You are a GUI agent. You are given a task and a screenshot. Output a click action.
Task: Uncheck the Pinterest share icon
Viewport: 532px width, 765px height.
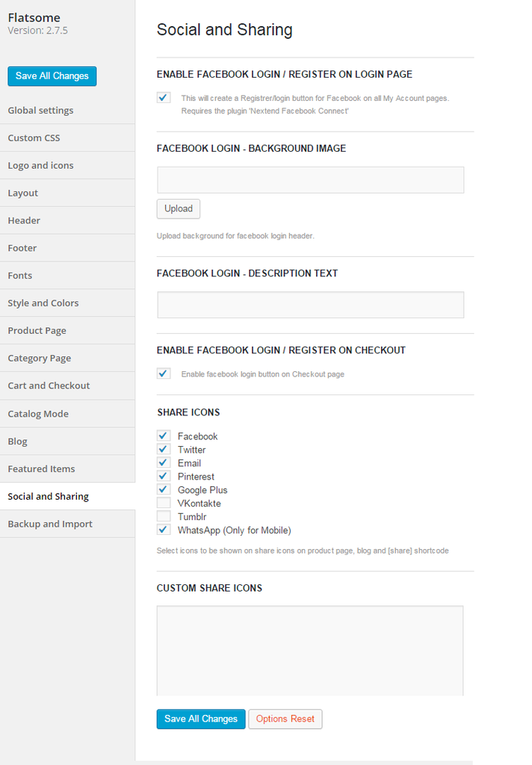tap(164, 476)
